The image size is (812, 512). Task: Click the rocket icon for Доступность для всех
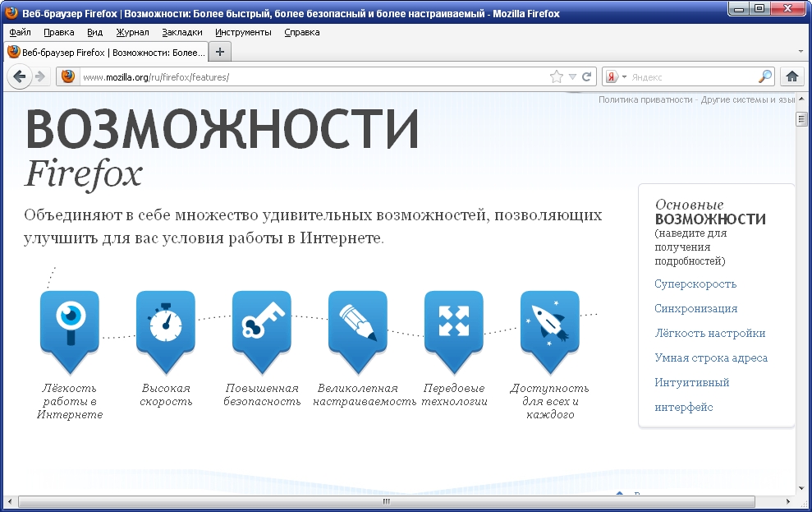[550, 332]
